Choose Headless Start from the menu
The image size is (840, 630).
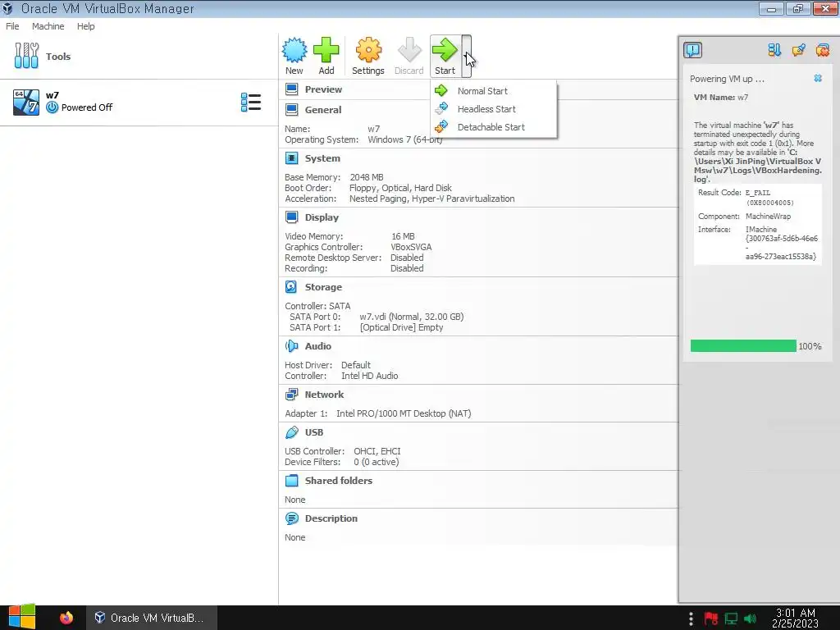pyautogui.click(x=486, y=109)
